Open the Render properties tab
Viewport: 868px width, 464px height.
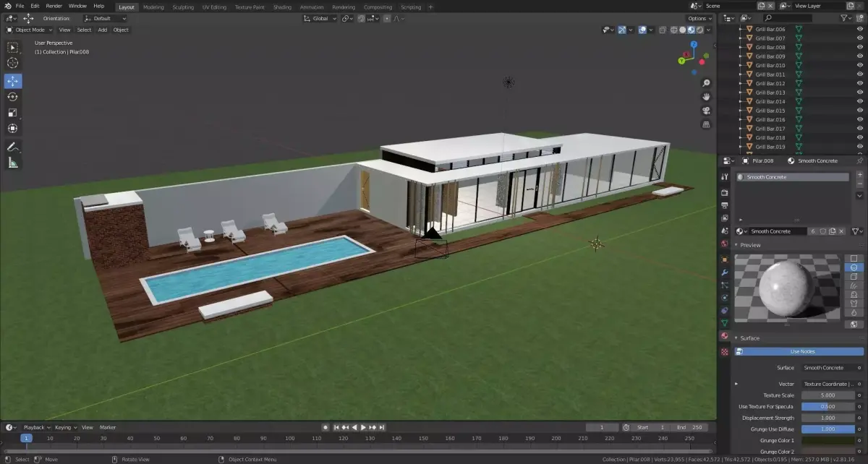[724, 192]
